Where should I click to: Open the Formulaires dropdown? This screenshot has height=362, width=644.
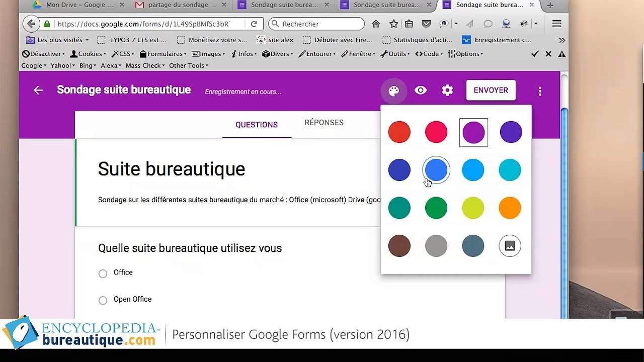(x=163, y=54)
